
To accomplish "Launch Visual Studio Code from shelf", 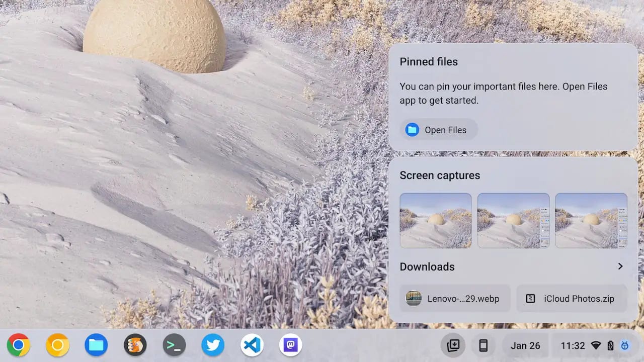I will pyautogui.click(x=252, y=345).
